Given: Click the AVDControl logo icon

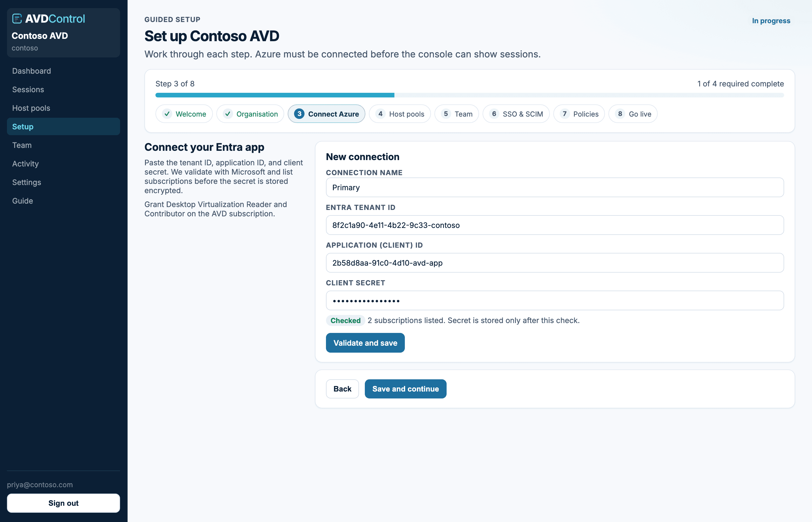Looking at the screenshot, I should [x=17, y=19].
